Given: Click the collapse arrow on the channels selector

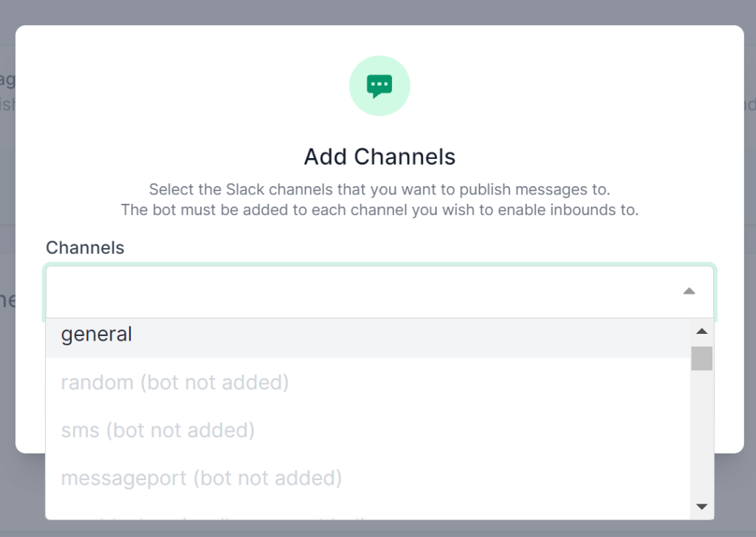Looking at the screenshot, I should [x=689, y=291].
